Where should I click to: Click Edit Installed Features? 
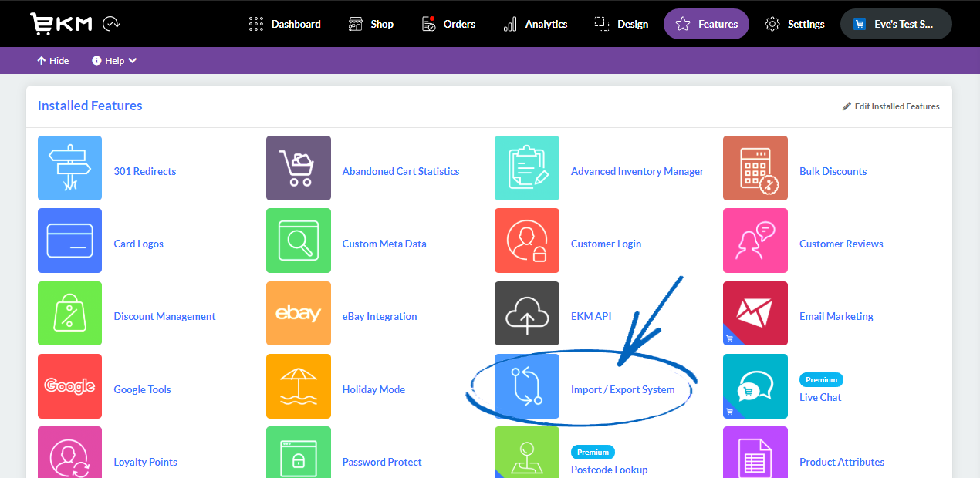tap(890, 106)
